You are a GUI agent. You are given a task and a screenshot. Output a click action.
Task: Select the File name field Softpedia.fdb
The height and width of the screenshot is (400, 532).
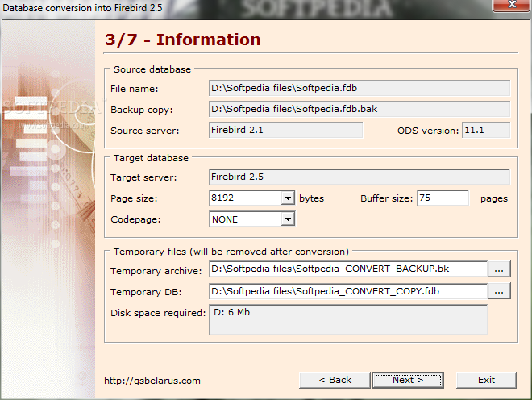pos(360,88)
